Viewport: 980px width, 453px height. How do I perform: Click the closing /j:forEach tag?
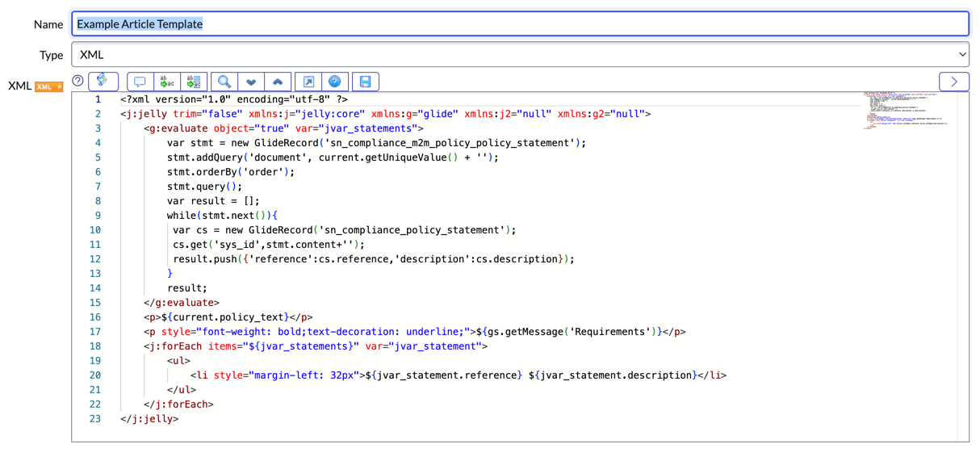click(x=178, y=405)
